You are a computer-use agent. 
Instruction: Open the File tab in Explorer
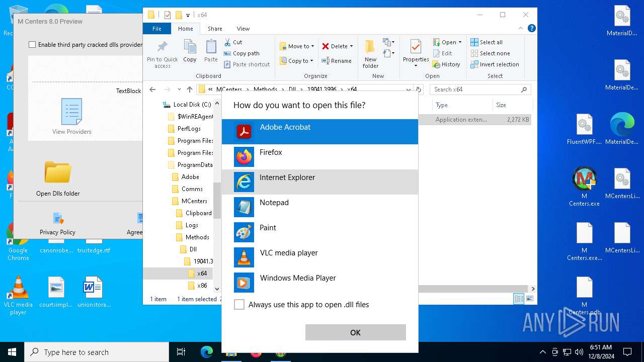157,29
